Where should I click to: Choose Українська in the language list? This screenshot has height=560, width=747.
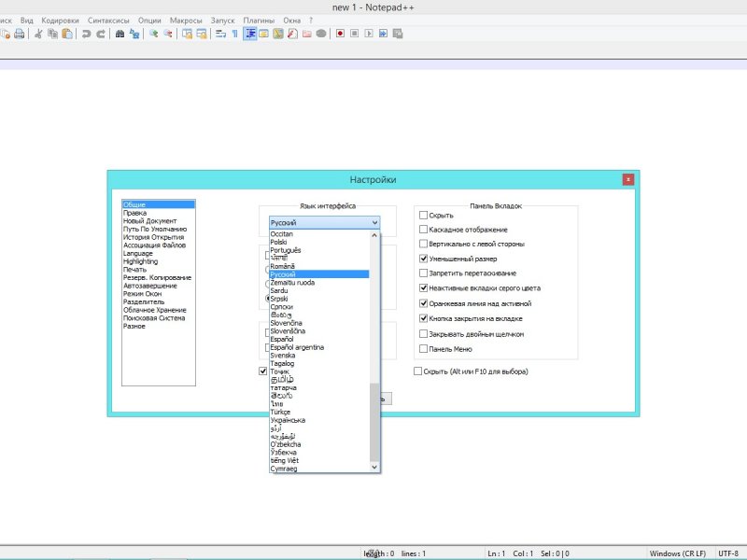[x=319, y=420]
